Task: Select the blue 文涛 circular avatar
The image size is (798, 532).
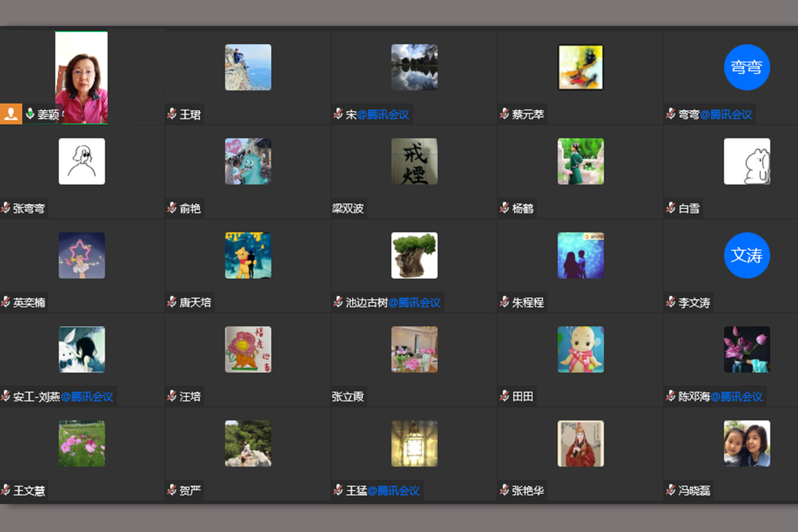Action: [x=747, y=255]
